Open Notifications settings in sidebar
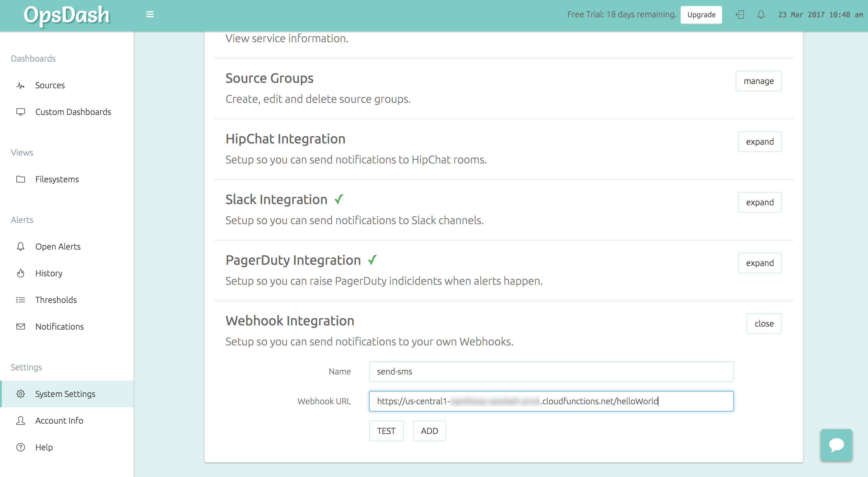The height and width of the screenshot is (477, 868). point(59,326)
